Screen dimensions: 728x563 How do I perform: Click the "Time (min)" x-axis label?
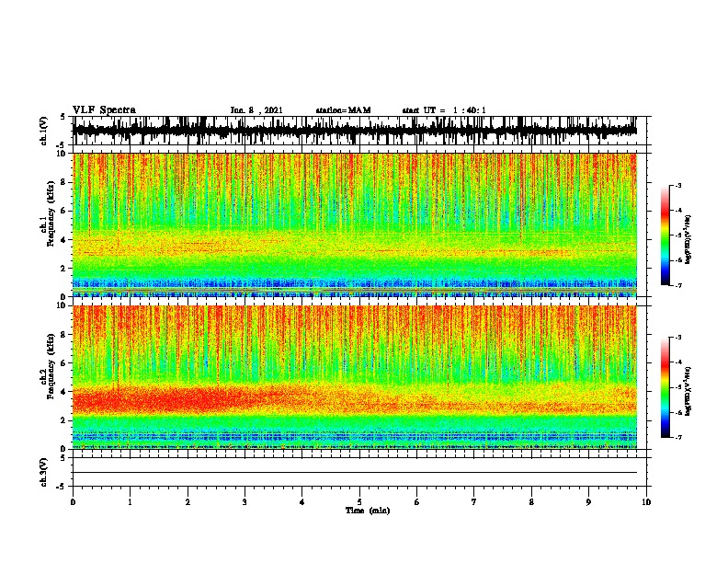point(368,511)
